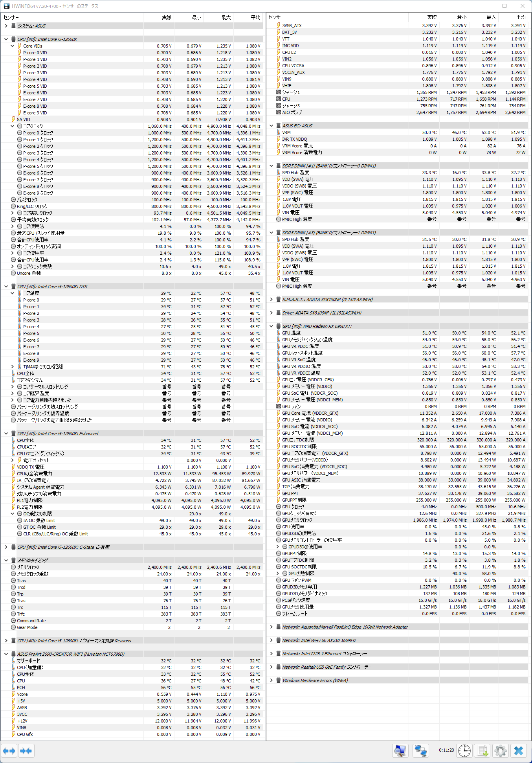Click the HWiNFO64 app icon in title bar
Screen dimensions: 532x763
click(x=6, y=6)
